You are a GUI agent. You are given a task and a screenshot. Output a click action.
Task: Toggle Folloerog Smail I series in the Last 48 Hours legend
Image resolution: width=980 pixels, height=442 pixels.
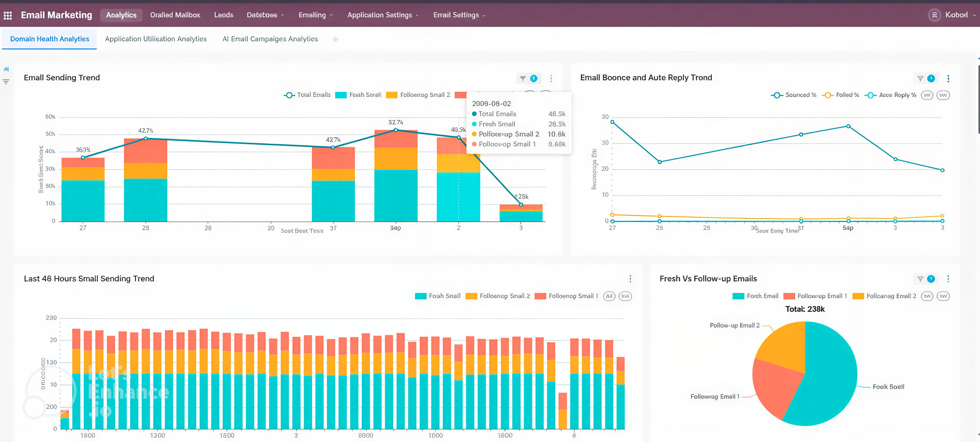pos(566,296)
